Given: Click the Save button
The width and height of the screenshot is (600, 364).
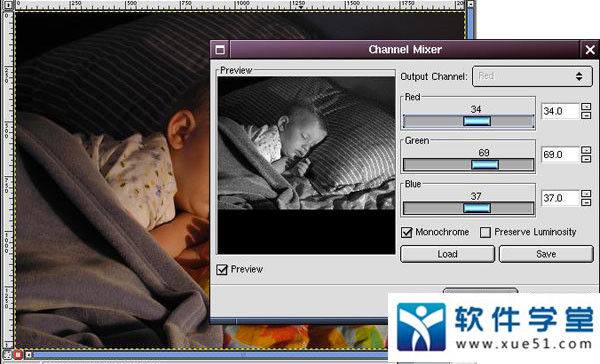Looking at the screenshot, I should 546,254.
